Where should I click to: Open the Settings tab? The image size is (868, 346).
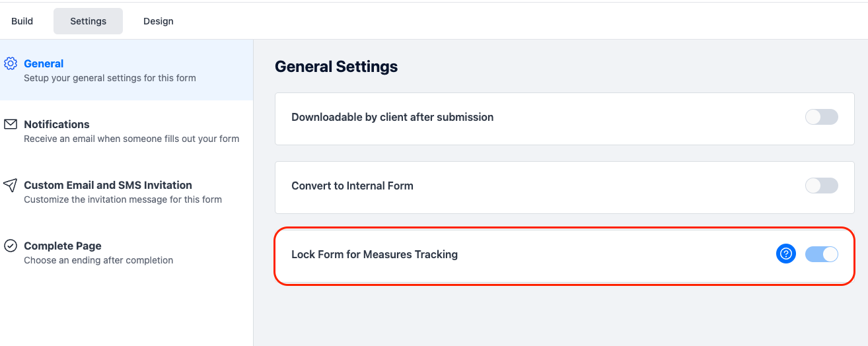pyautogui.click(x=89, y=21)
